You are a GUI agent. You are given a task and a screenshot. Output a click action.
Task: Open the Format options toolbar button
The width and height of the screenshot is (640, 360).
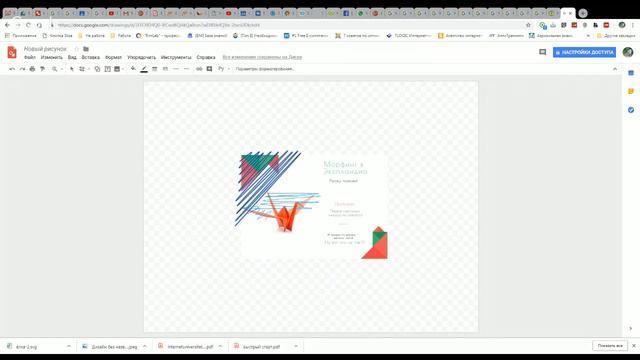tap(265, 69)
